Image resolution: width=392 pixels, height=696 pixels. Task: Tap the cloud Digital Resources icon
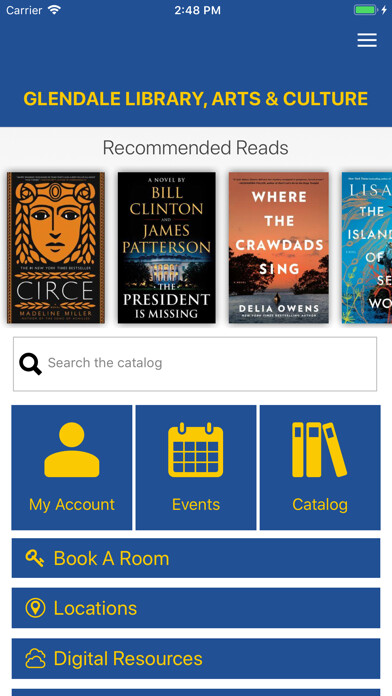(36, 658)
